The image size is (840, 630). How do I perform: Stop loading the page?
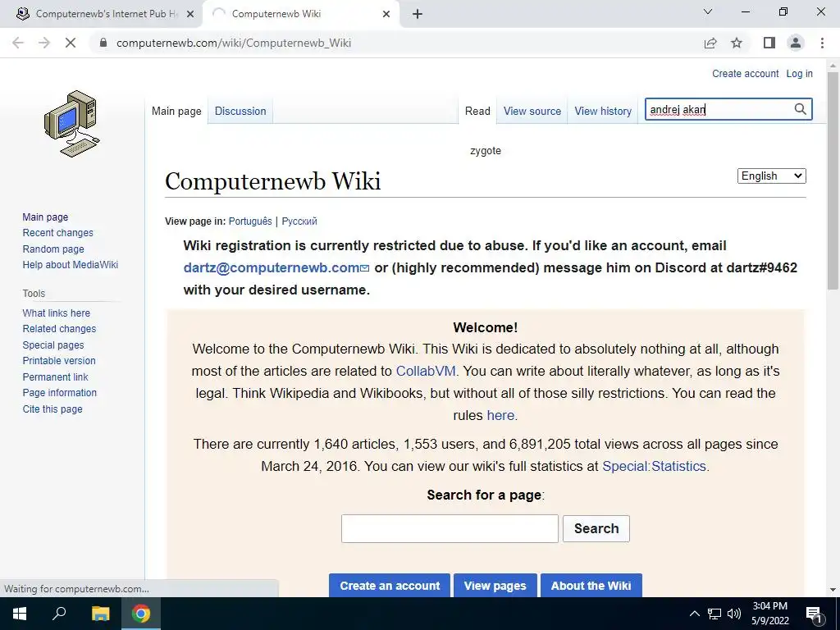click(x=71, y=43)
